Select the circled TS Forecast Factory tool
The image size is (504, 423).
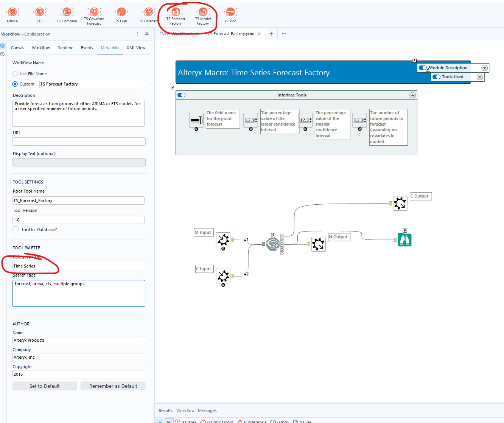point(175,12)
